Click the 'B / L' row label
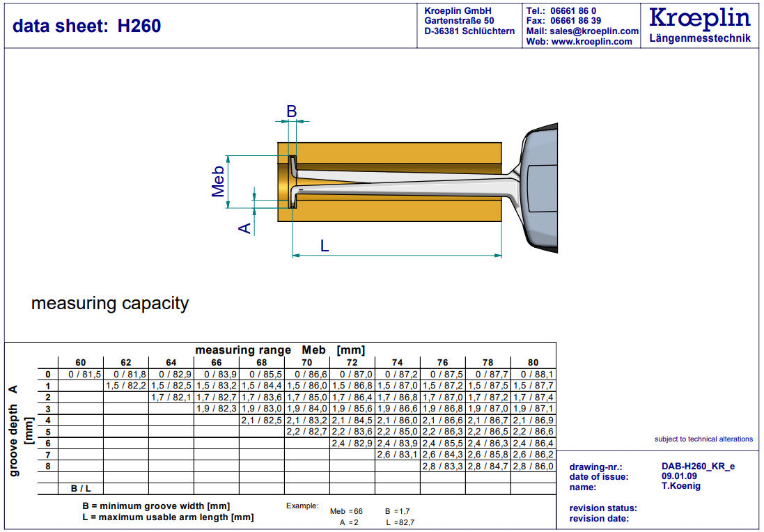Viewport: 764px width, 532px height. coord(81,488)
